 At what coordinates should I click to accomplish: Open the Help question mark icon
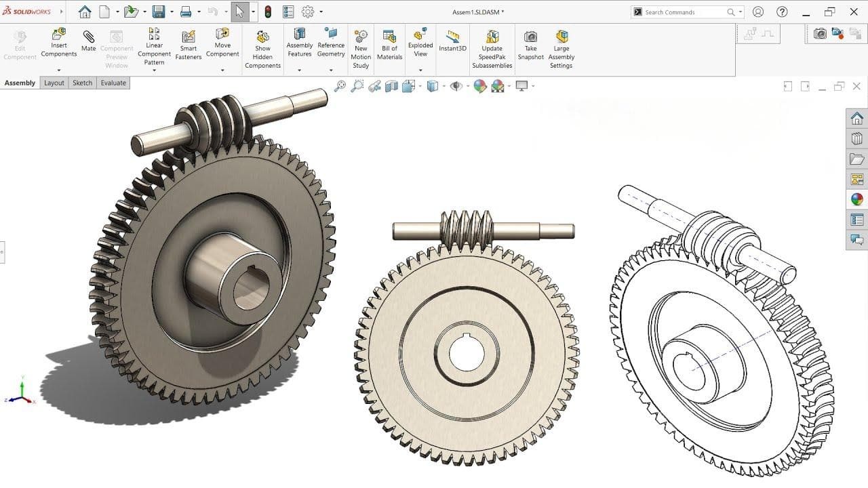tap(782, 12)
